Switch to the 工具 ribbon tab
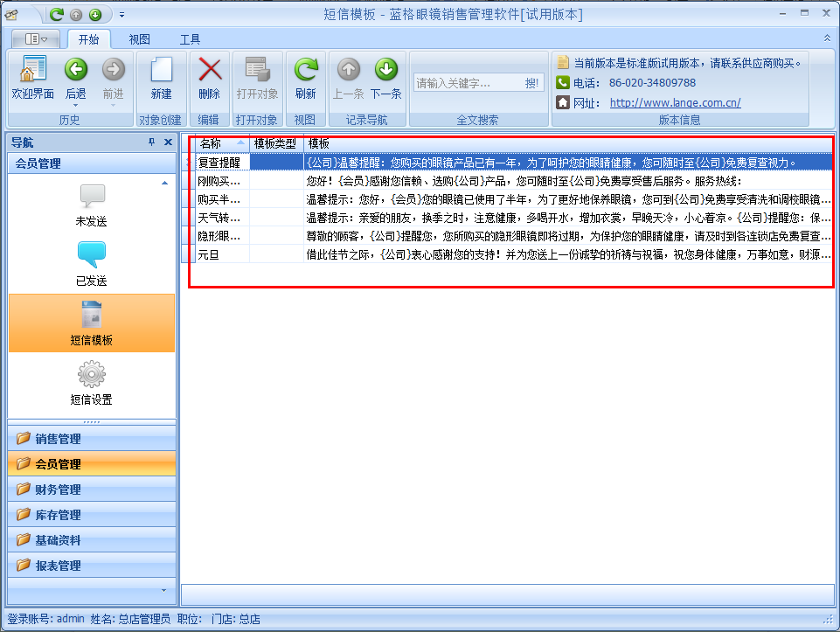840x632 pixels. [x=190, y=39]
